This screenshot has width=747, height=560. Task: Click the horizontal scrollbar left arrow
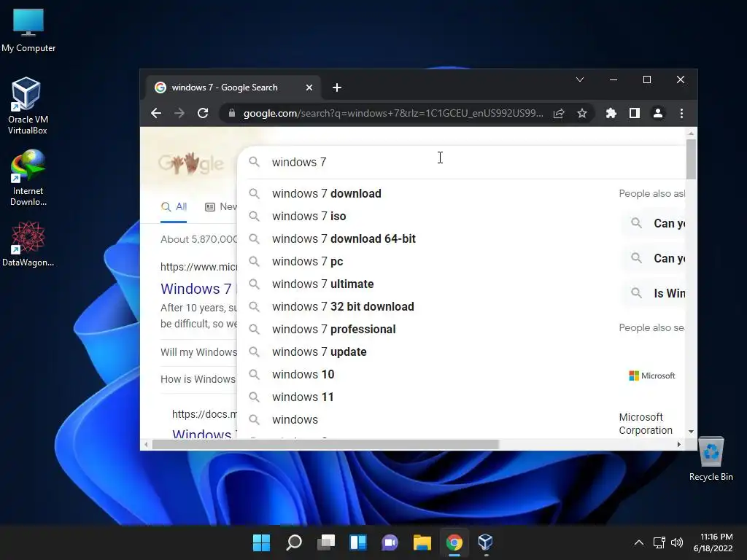click(146, 445)
